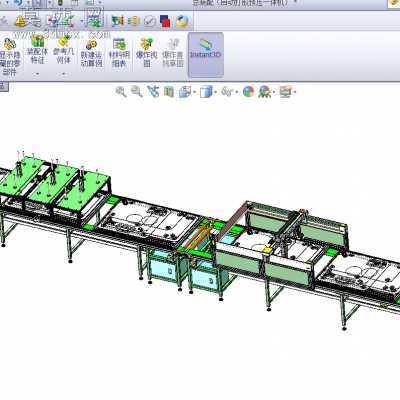Click the Display Style cube icon
The image size is (400, 400).
point(205,92)
